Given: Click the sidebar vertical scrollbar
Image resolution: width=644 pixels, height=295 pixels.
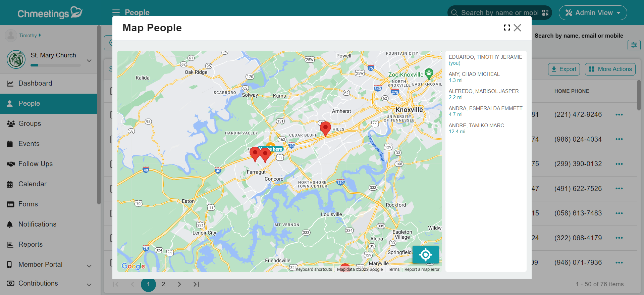Looking at the screenshot, I should click(99, 114).
